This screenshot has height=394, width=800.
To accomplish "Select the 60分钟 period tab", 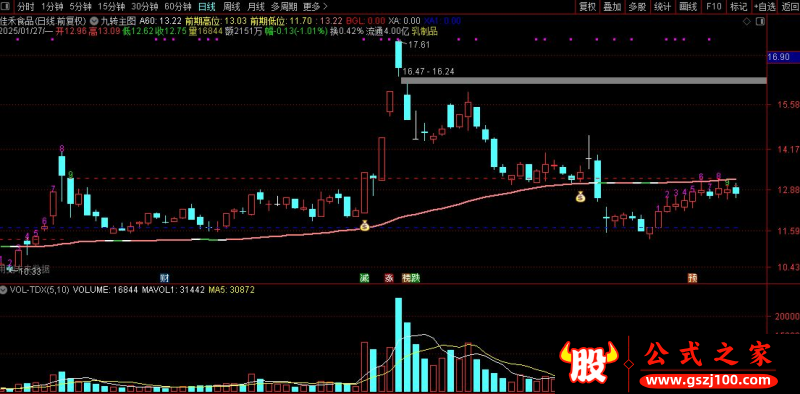I will [179, 7].
